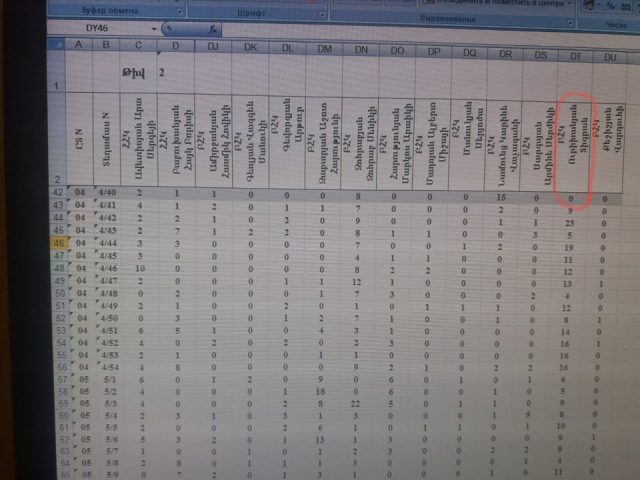Select column C header

tap(139, 45)
